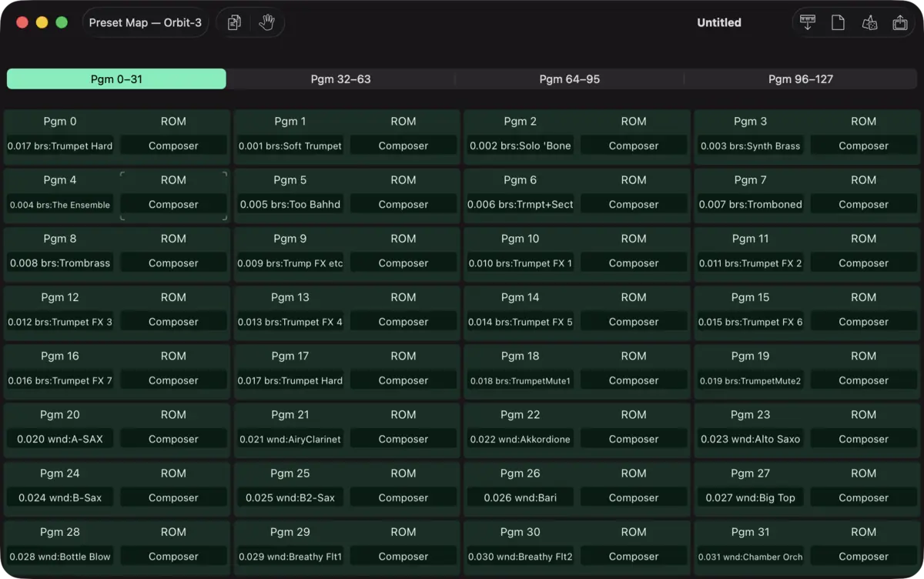Click the copy documents icon in the toolbar

(234, 22)
